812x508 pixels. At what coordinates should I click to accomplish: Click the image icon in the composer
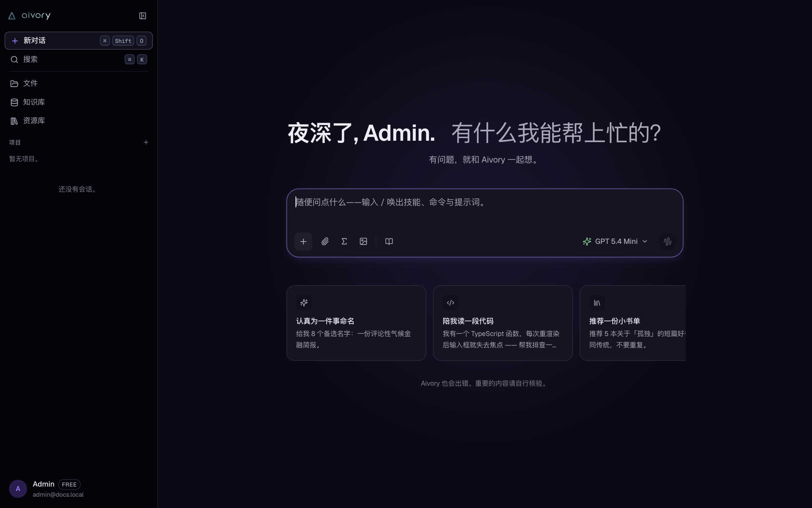click(363, 242)
